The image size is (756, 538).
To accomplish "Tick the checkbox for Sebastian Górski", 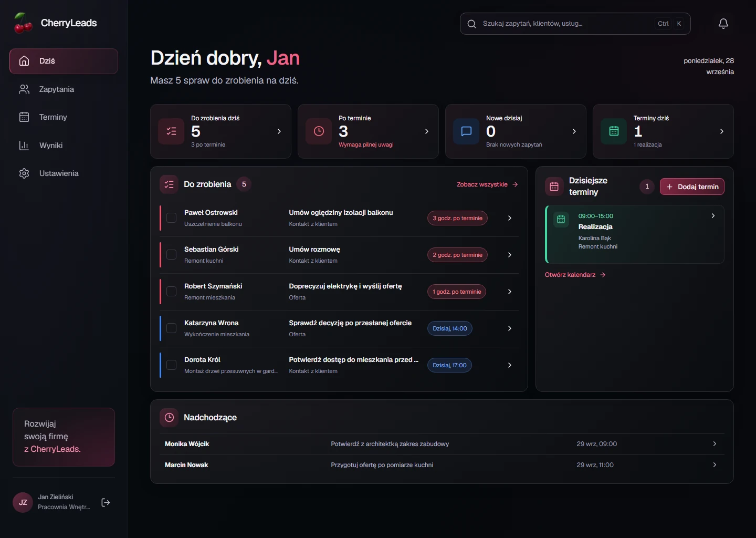I will 171,255.
